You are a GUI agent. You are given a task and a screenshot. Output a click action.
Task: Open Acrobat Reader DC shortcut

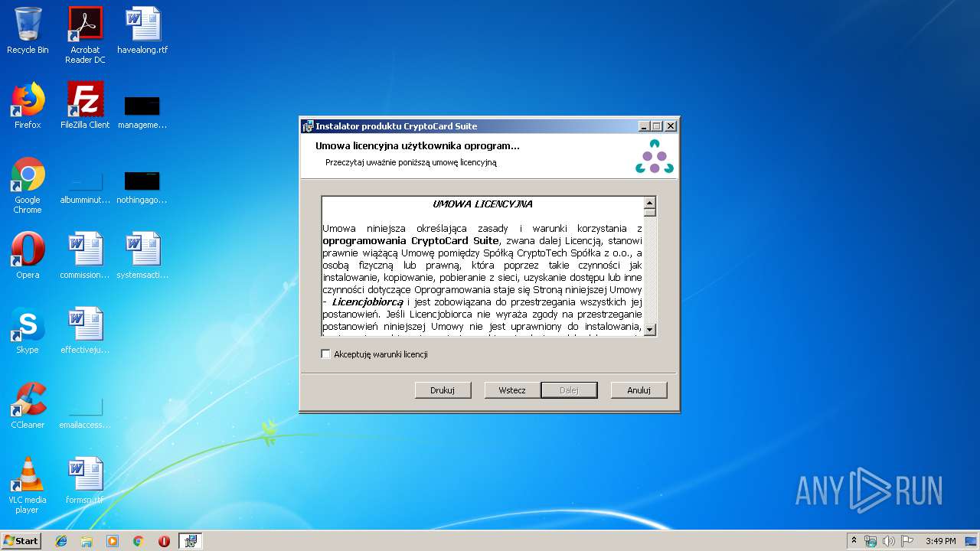(x=85, y=34)
